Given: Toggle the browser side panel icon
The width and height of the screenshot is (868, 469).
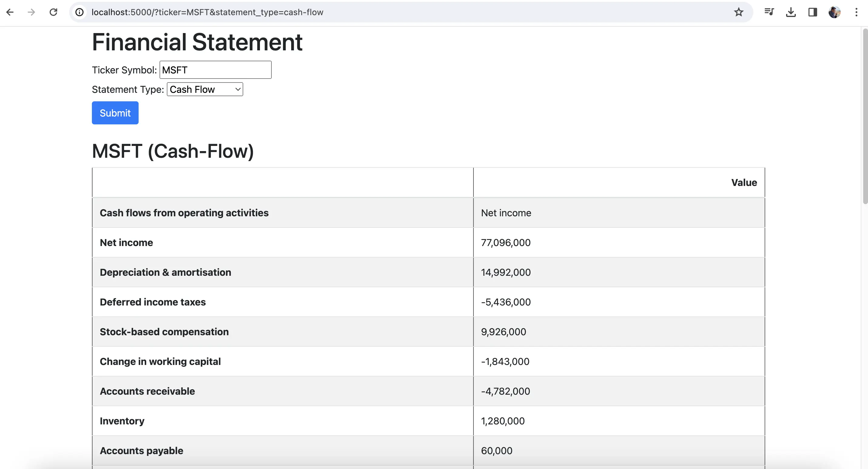Looking at the screenshot, I should point(813,12).
